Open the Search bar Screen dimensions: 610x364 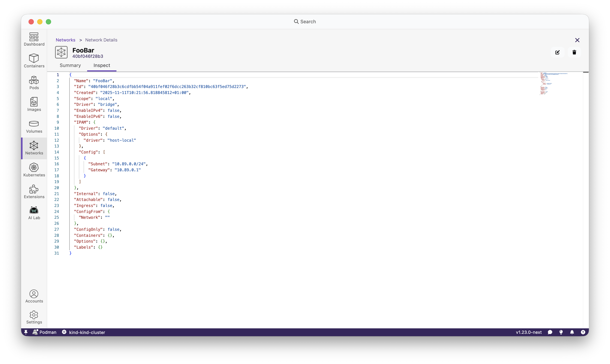tap(305, 22)
